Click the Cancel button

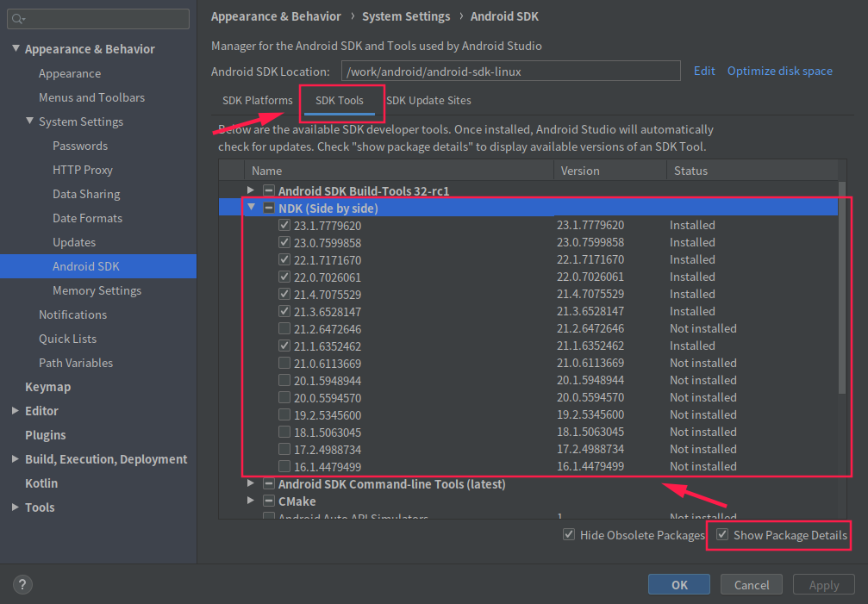pos(751,585)
